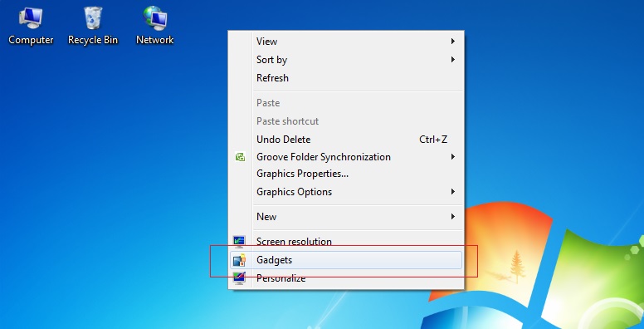Open Groove Folder Synchronization entry

pos(346,157)
